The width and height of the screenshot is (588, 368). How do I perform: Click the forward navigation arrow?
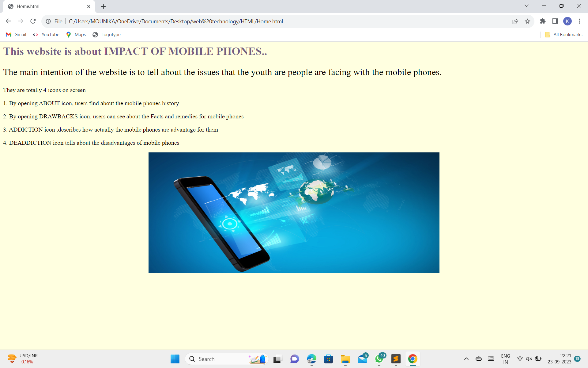tap(21, 21)
